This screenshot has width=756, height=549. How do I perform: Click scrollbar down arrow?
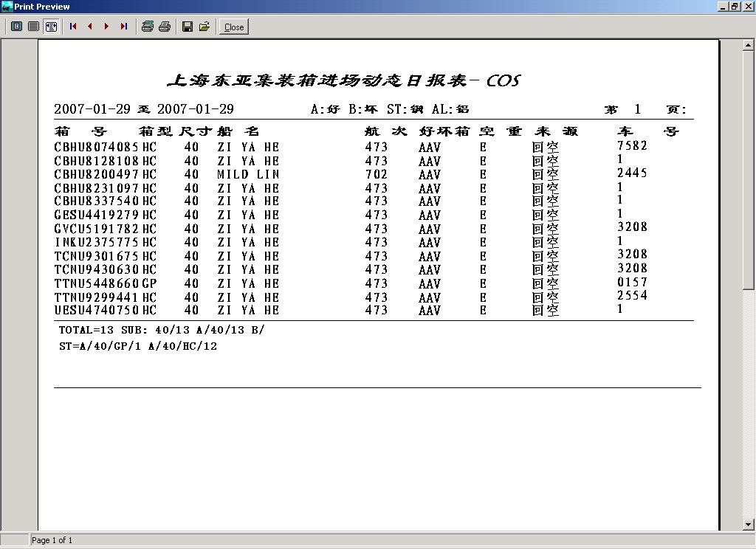click(x=748, y=524)
